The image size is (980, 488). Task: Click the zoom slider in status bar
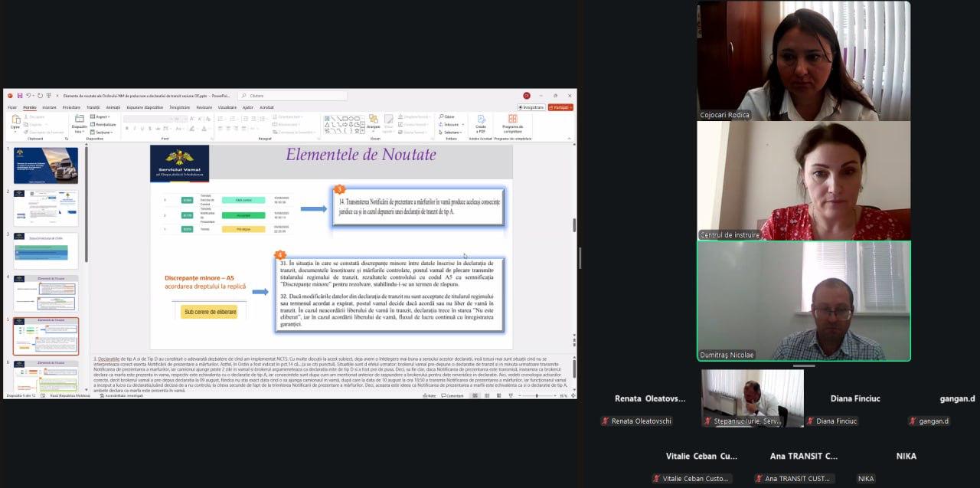(x=536, y=395)
